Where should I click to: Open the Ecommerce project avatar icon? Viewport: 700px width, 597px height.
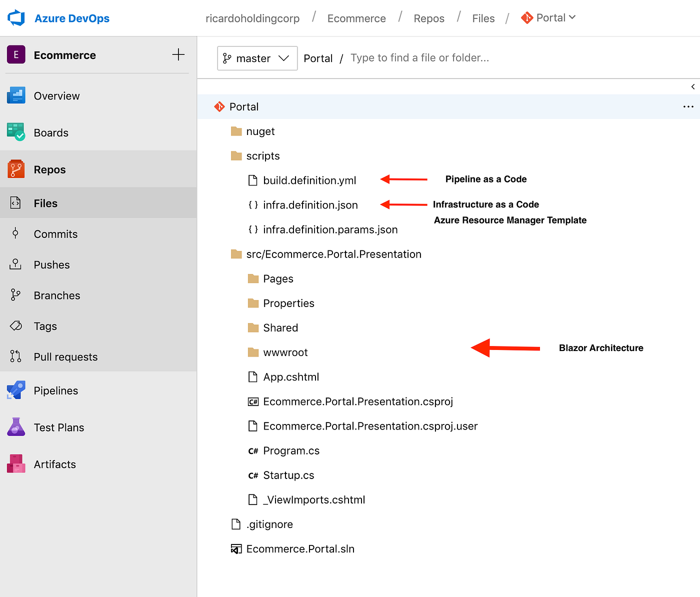pos(16,55)
